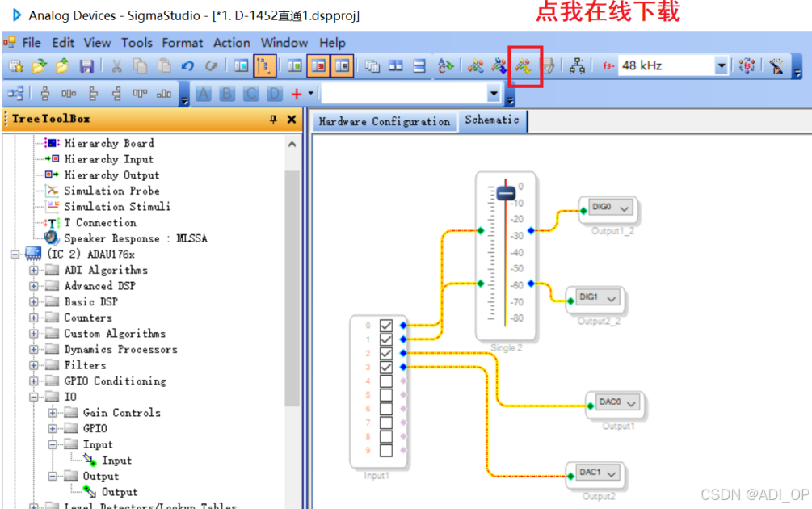Click the propagate sampling rate icon
This screenshot has width=812, height=509.
[747, 65]
